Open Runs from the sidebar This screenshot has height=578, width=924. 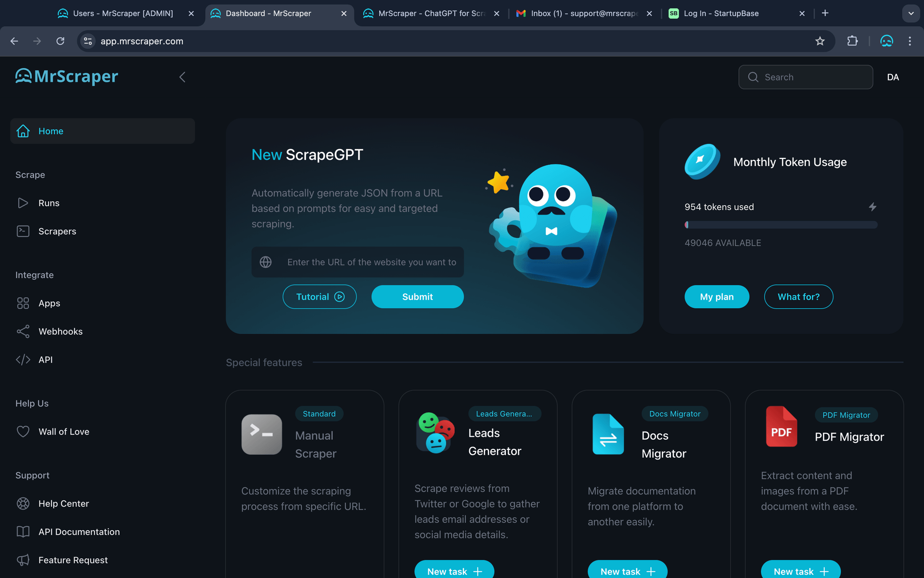[x=49, y=203]
